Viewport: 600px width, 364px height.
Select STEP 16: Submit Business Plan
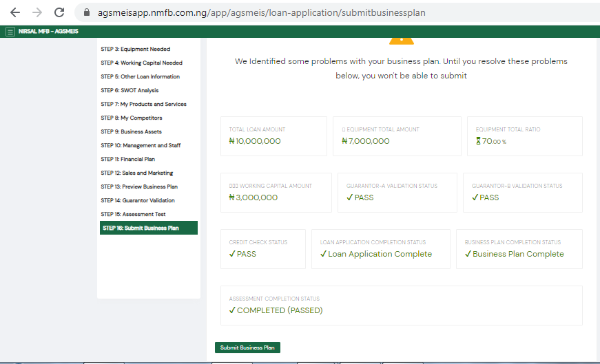pyautogui.click(x=149, y=228)
